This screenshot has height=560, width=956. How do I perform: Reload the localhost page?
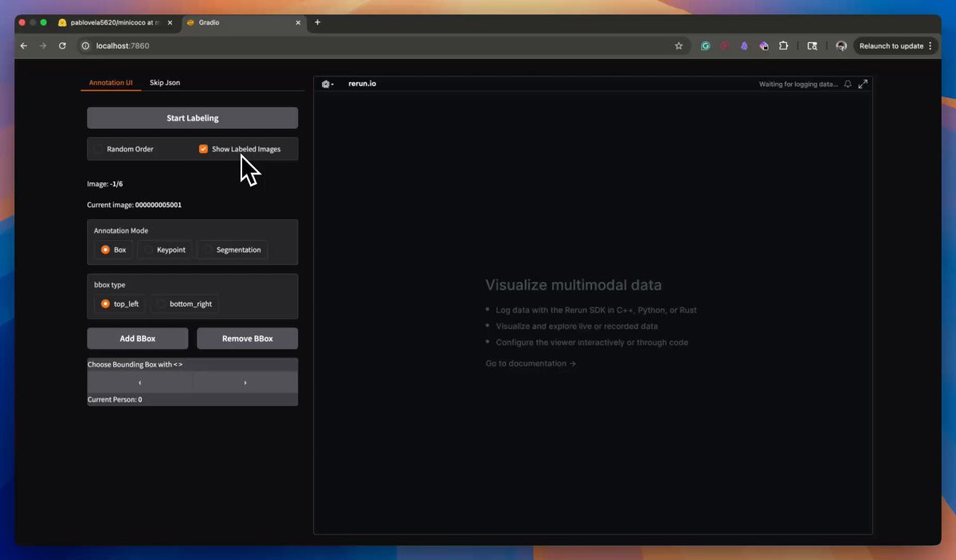62,46
